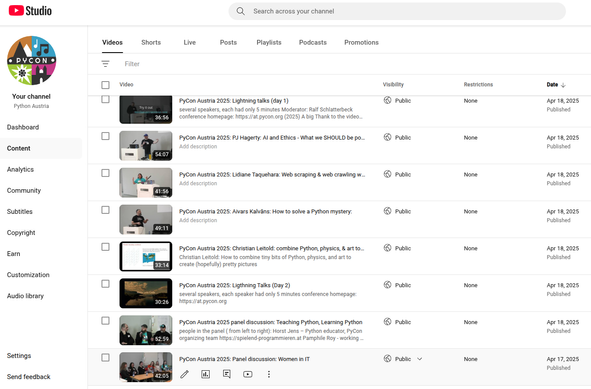Open Send feedback link
Image resolution: width=591 pixels, height=389 pixels.
pos(29,377)
